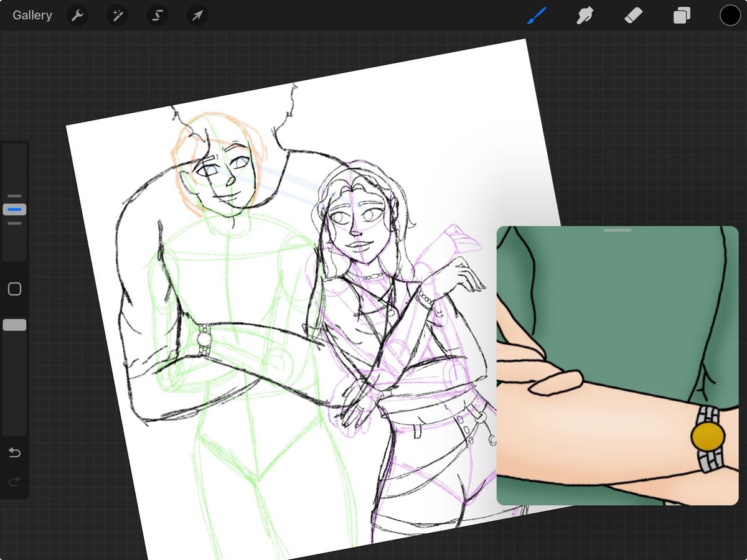The width and height of the screenshot is (747, 560).
Task: Open the Adjustments magic wand menu
Action: 117,15
